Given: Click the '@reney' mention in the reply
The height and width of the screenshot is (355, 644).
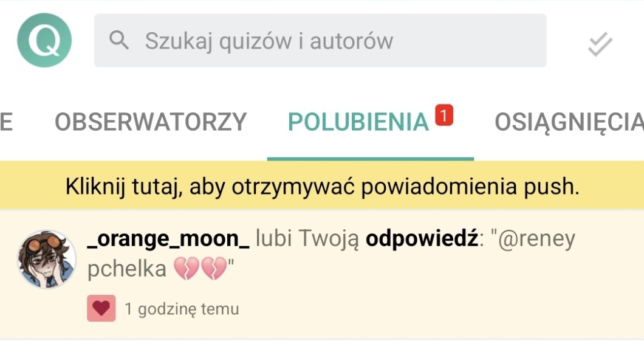Looking at the screenshot, I should [536, 240].
